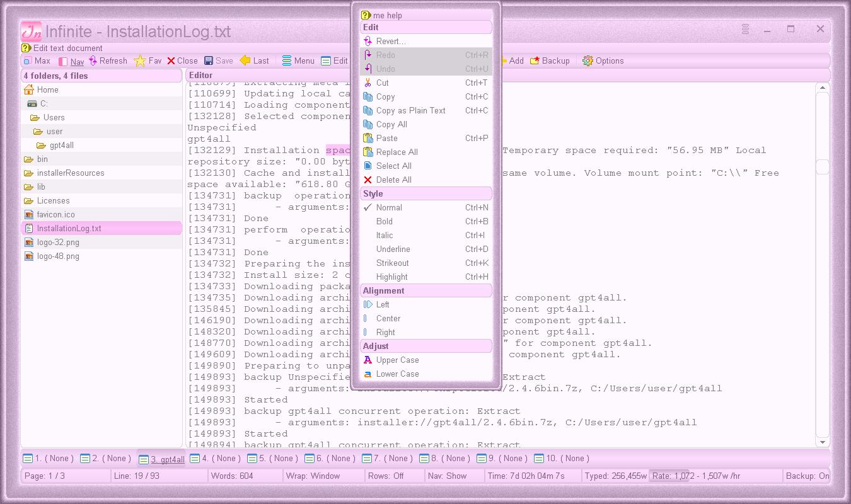Screen dimensions: 851x504
Task: Click Delete All red X entry
Action: click(426, 180)
